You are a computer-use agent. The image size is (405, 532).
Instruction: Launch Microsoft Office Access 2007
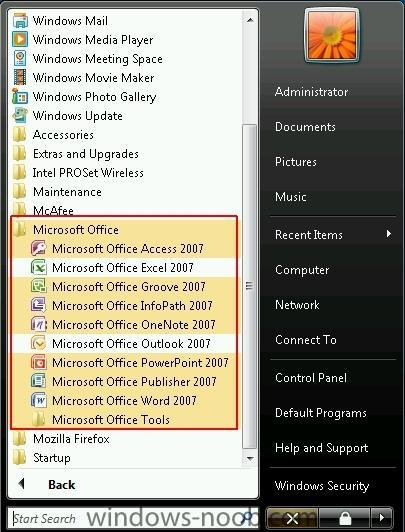[124, 249]
